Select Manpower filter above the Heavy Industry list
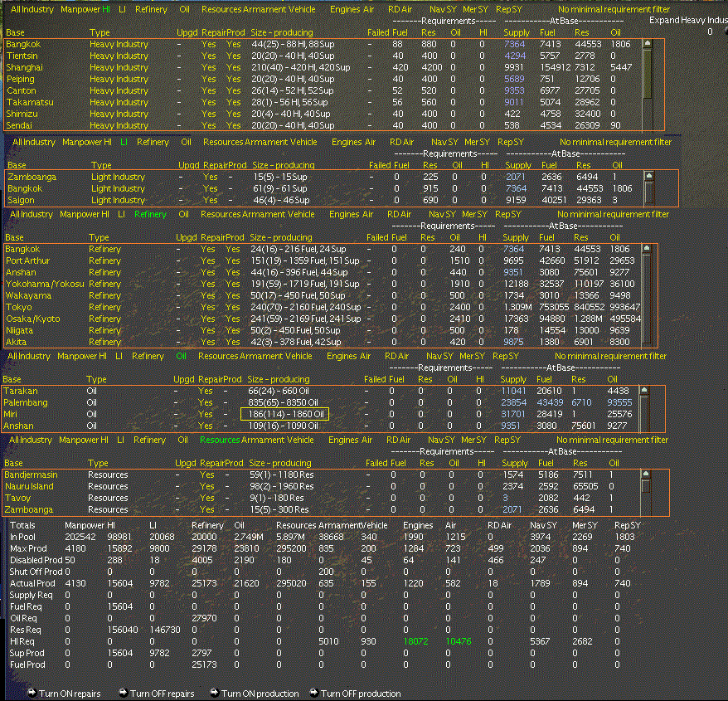 coord(80,9)
